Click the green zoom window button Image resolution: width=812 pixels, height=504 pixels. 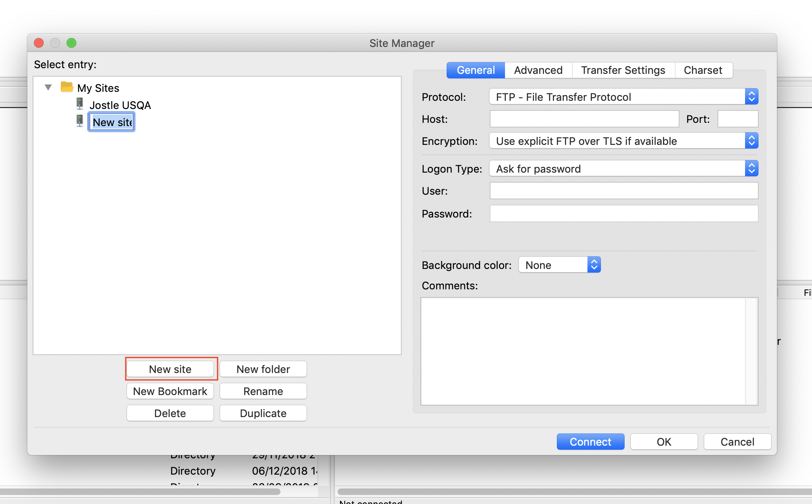(71, 43)
